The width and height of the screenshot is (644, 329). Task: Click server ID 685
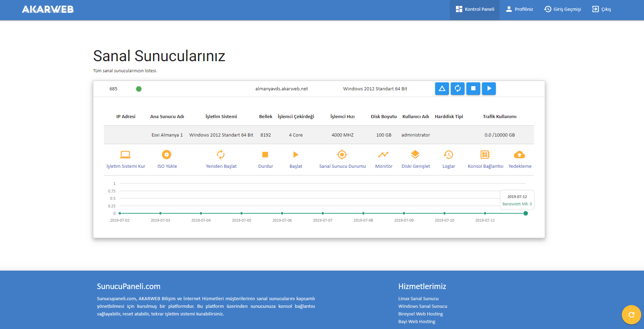(x=113, y=89)
